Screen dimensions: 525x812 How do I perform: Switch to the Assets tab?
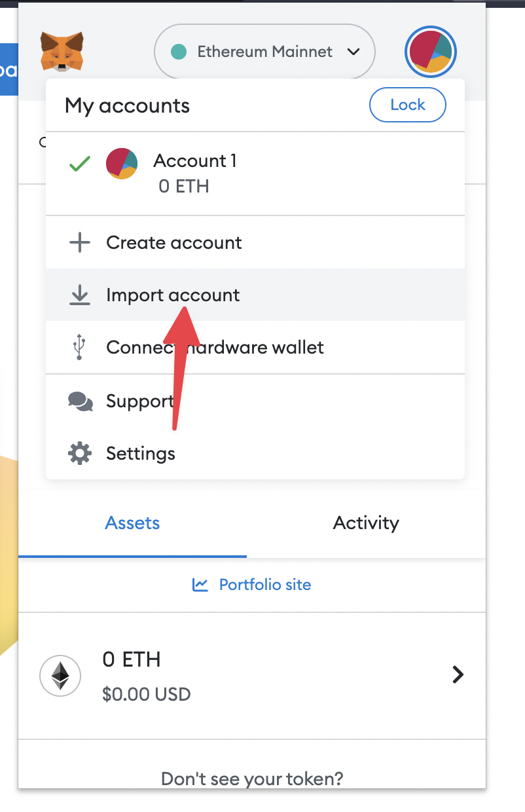132,523
